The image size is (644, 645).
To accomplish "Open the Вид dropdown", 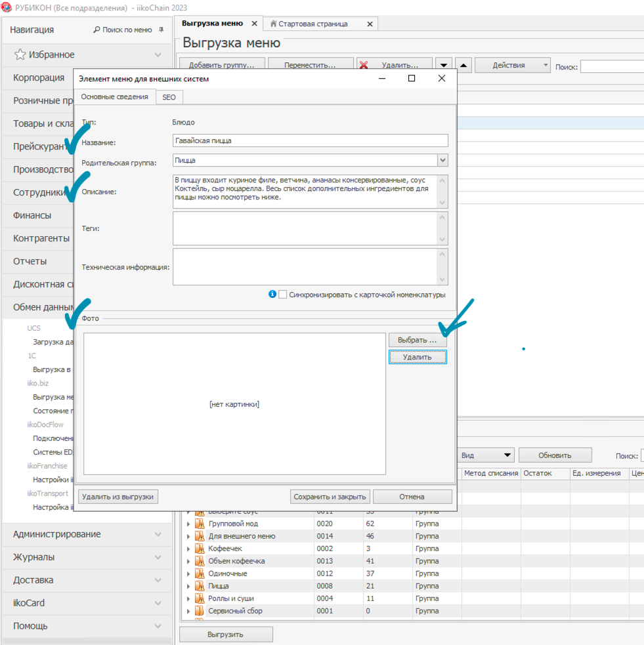I will point(507,455).
